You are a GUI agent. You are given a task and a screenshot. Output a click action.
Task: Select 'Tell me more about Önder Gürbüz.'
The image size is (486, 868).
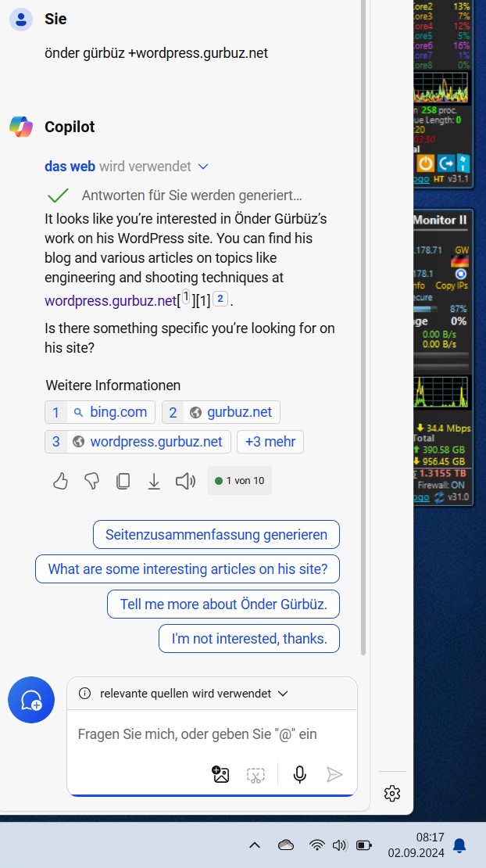pyautogui.click(x=223, y=604)
